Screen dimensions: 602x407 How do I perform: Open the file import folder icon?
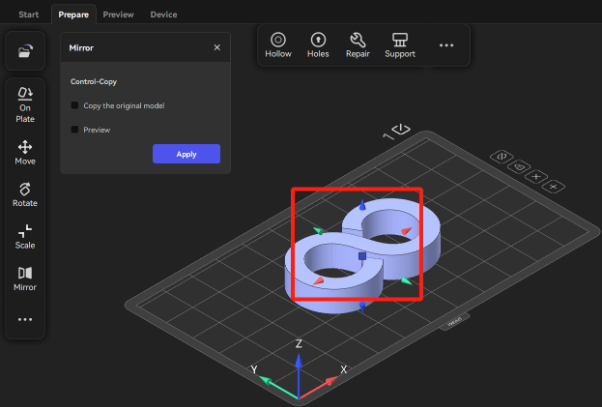[x=25, y=52]
